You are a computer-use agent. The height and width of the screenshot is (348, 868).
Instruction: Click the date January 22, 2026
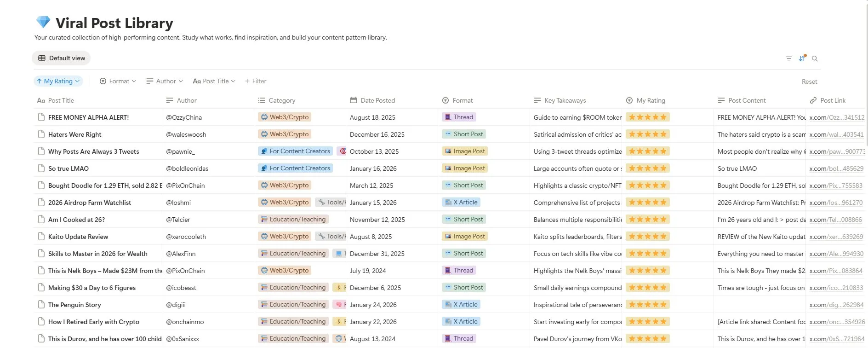[373, 322]
